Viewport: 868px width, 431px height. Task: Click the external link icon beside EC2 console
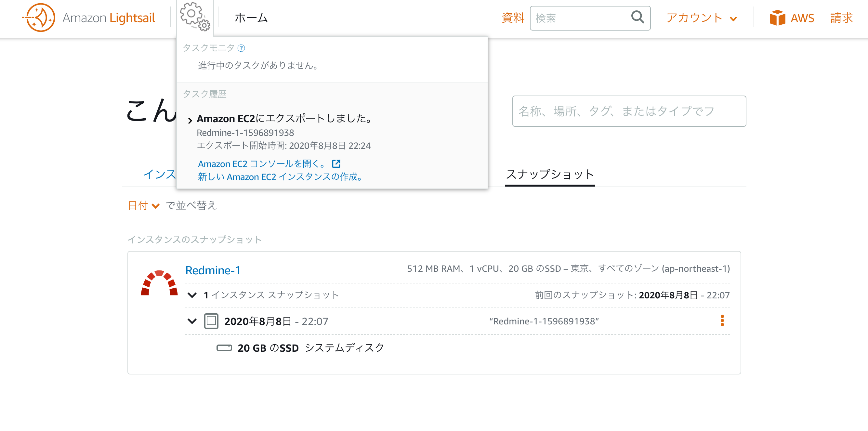[336, 164]
